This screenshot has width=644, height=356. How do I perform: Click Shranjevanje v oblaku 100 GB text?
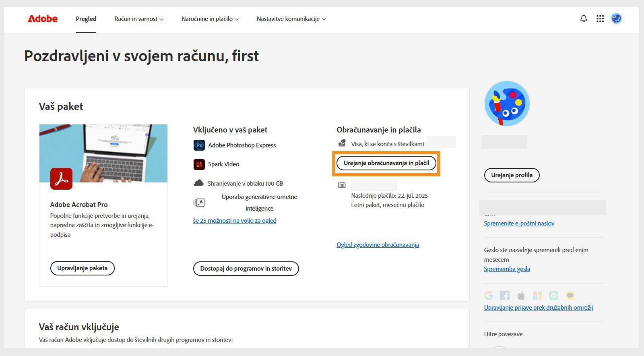click(x=246, y=184)
